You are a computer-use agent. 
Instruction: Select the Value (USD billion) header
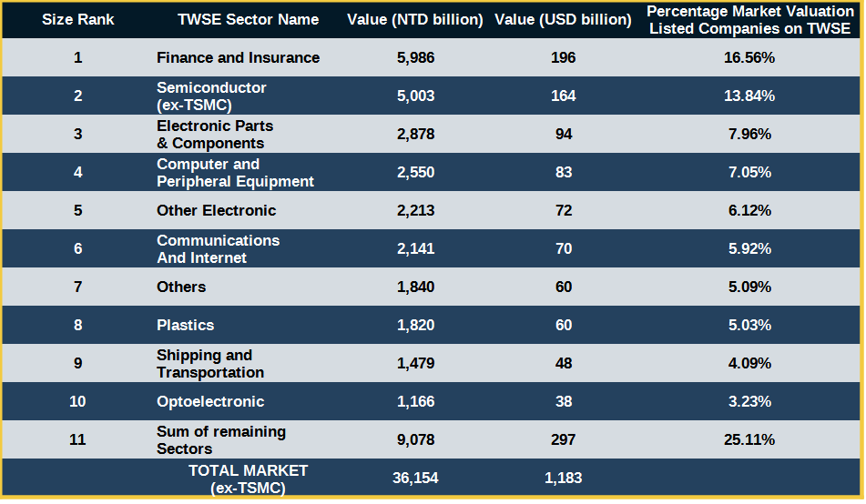(x=563, y=19)
